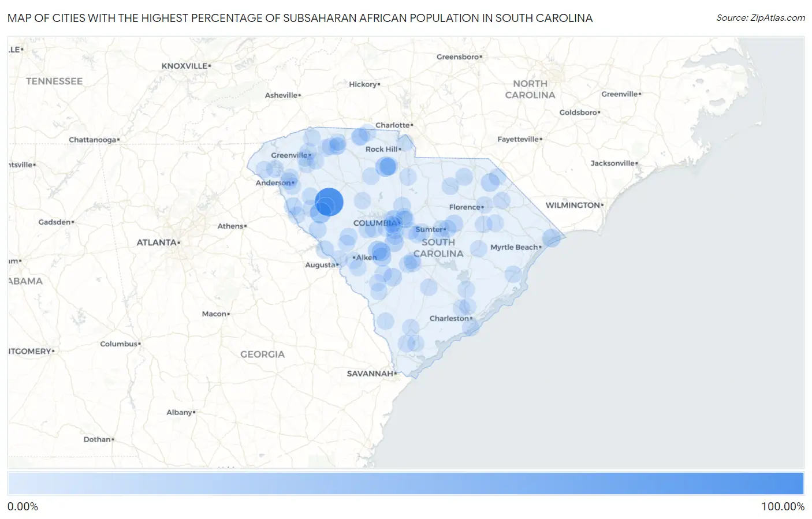Viewport: 812px width, 519px height.
Task: Click the Florence city label
Action: 465,207
